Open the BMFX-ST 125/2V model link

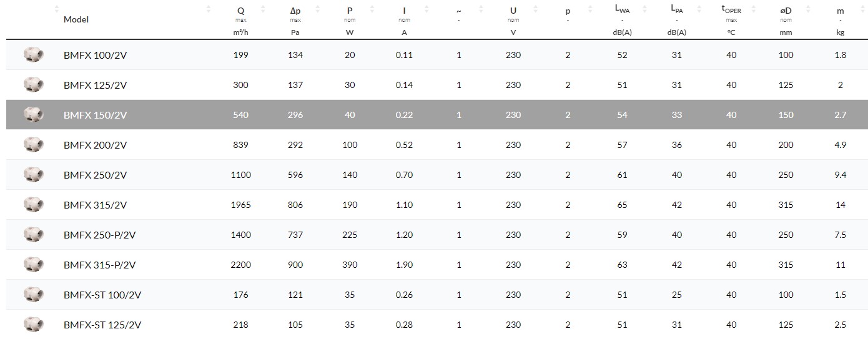pos(102,325)
